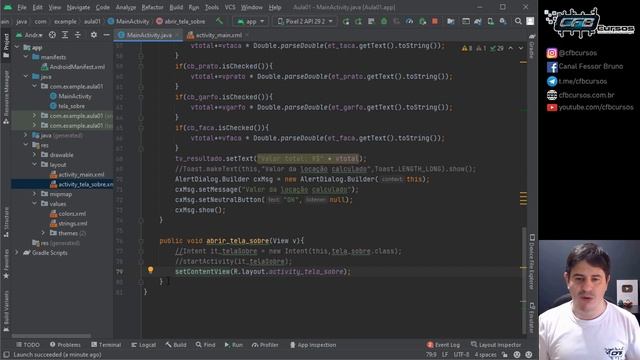Viewport: 640px width, 360px height.
Task: Toggle tool window bars icon at bottom-left
Action: (x=6, y=355)
